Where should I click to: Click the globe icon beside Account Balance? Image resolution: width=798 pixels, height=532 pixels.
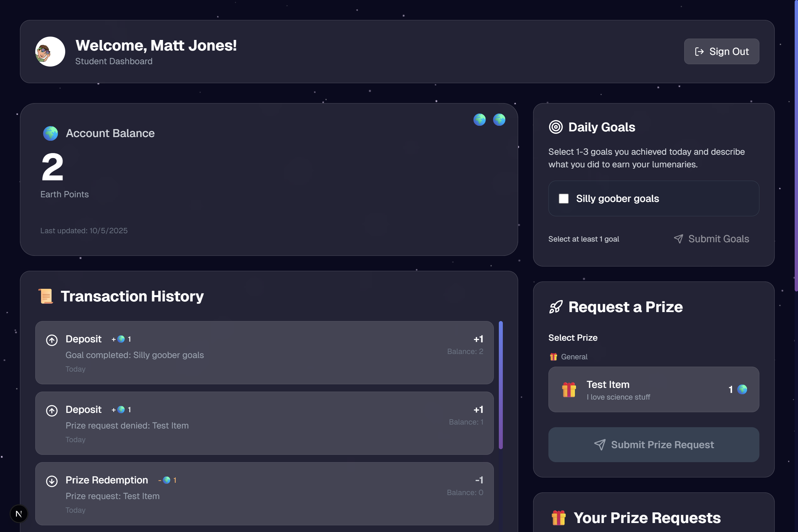point(50,133)
